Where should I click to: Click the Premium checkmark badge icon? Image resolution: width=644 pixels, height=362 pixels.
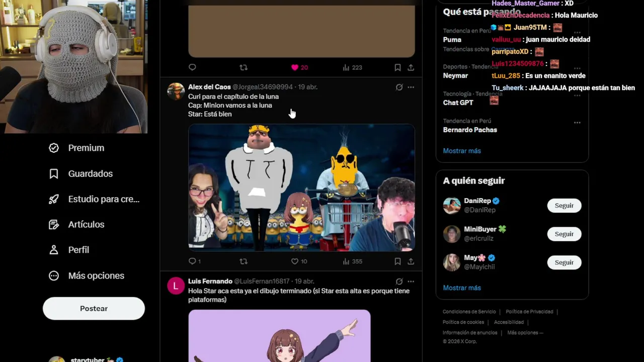[54, 148]
